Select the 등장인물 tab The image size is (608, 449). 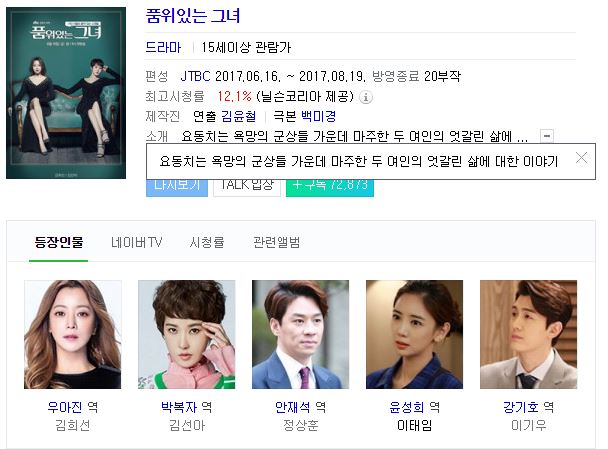click(x=59, y=242)
